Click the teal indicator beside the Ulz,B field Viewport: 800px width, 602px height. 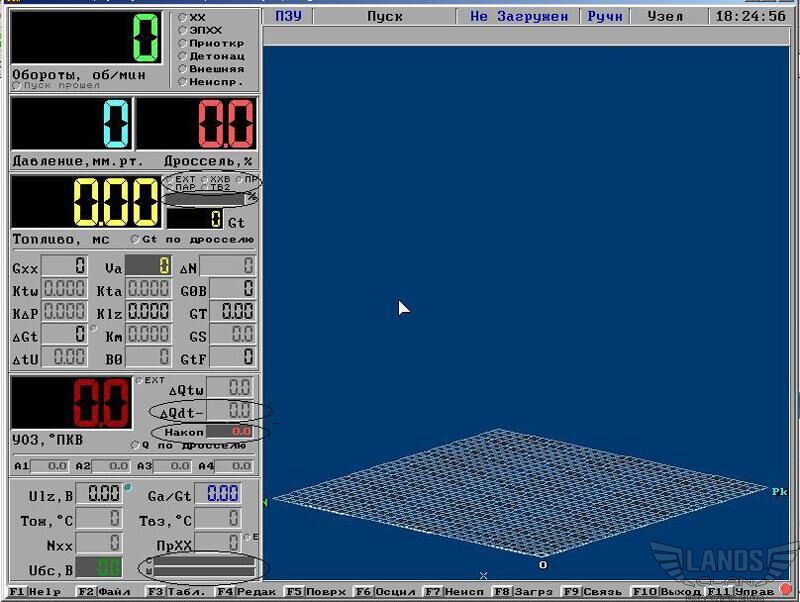[x=128, y=488]
